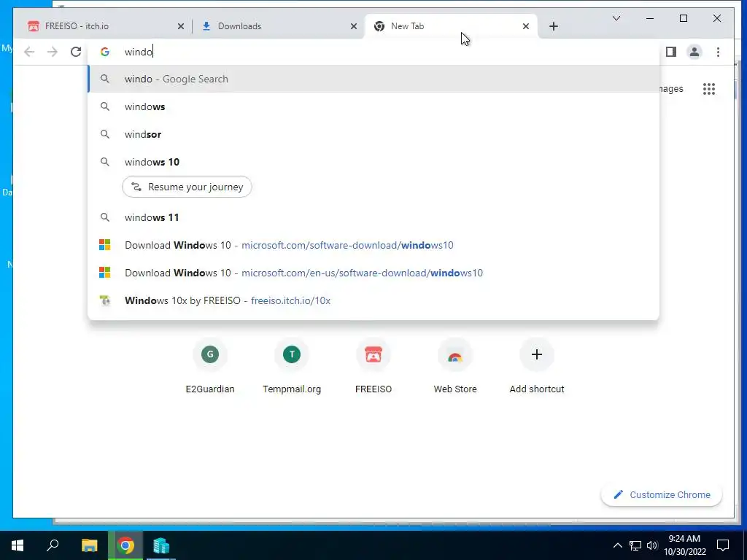The height and width of the screenshot is (560, 747).
Task: Click the Customize Chrome button
Action: coord(662,495)
